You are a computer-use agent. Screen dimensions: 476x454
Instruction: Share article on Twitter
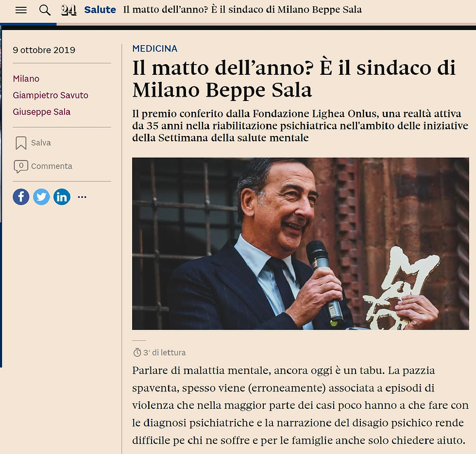point(41,197)
